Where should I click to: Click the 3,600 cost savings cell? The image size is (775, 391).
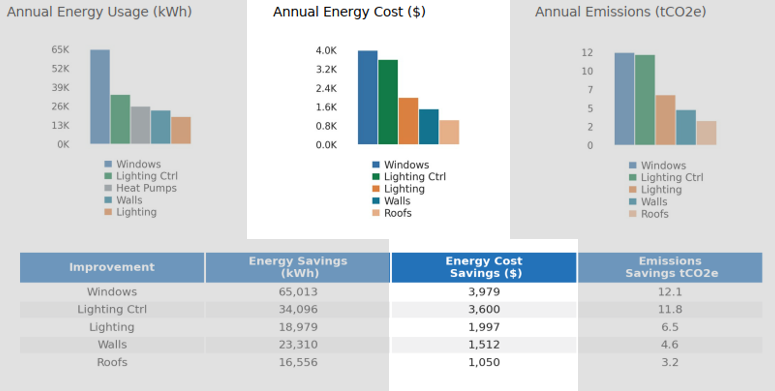coord(484,309)
